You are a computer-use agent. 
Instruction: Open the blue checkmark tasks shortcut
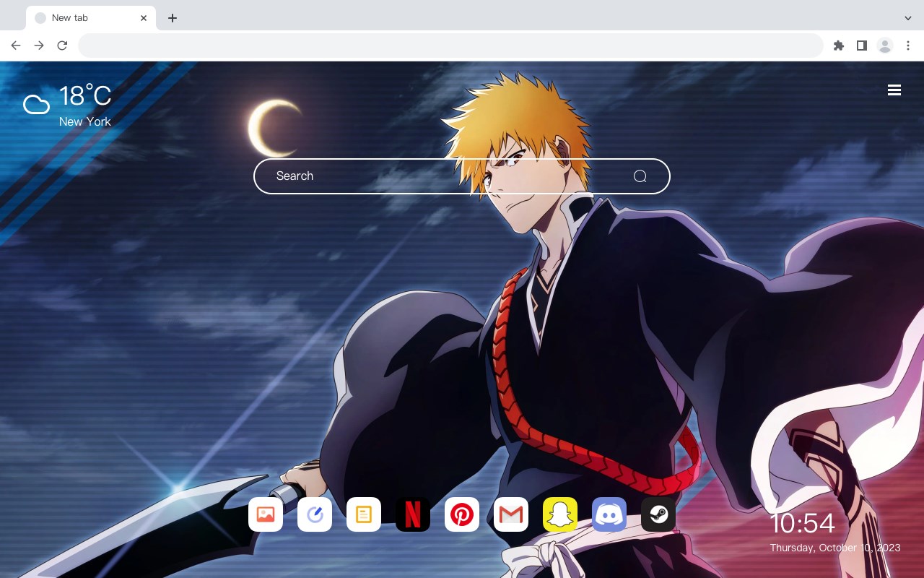coord(315,514)
